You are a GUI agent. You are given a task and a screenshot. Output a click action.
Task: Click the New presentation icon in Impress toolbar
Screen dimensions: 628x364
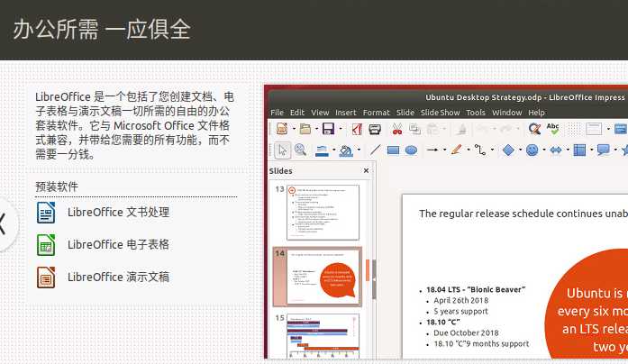click(282, 129)
